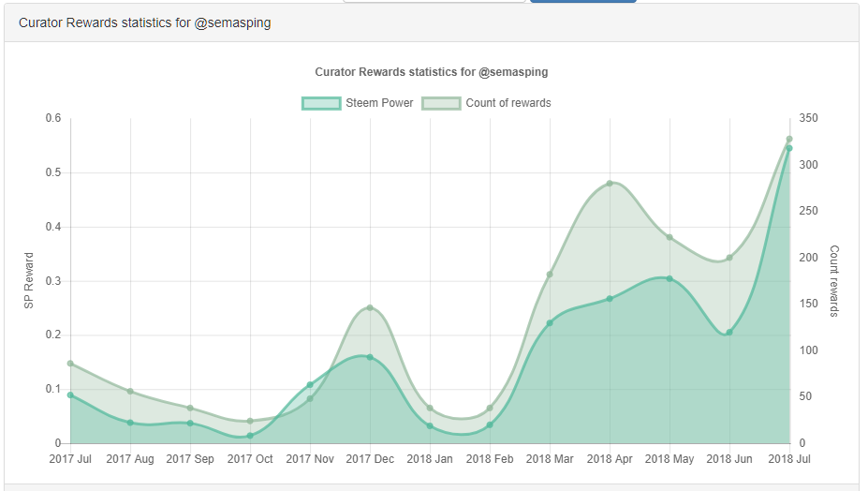Select the Count of rewards point at 2018 Apr

tap(610, 184)
